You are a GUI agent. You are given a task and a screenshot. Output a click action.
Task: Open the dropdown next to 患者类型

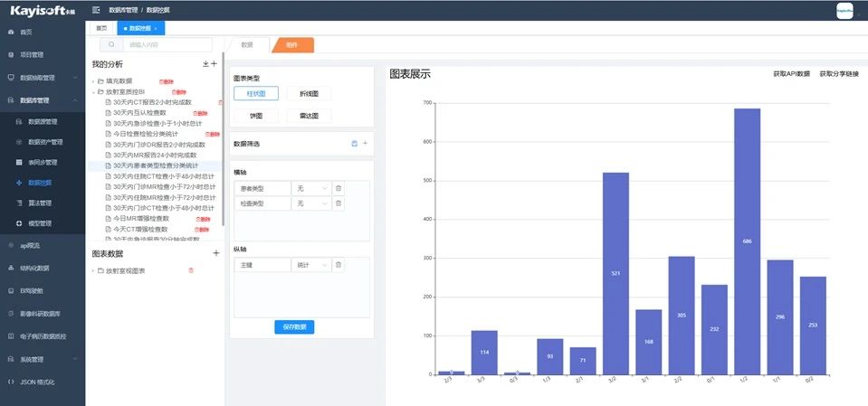[x=311, y=188]
